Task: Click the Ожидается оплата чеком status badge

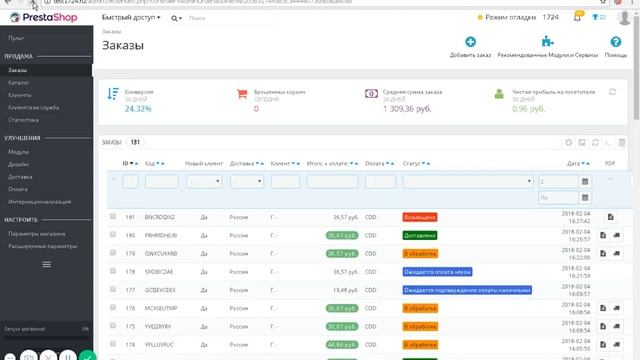Action: [437, 272]
